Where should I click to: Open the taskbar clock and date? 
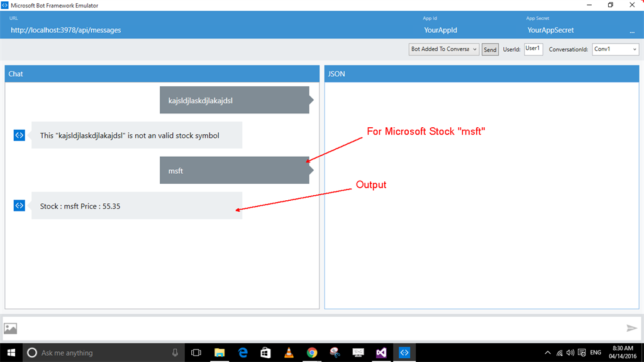click(623, 353)
